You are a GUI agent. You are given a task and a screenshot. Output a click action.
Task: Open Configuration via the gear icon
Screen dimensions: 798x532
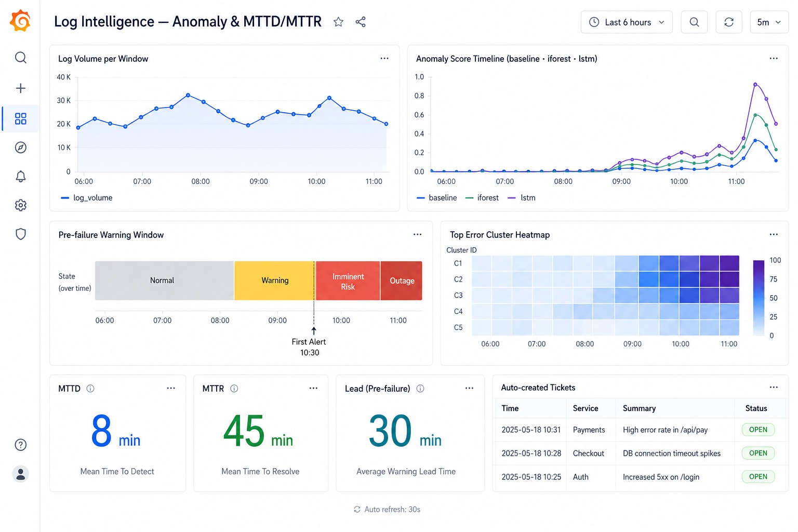point(21,205)
